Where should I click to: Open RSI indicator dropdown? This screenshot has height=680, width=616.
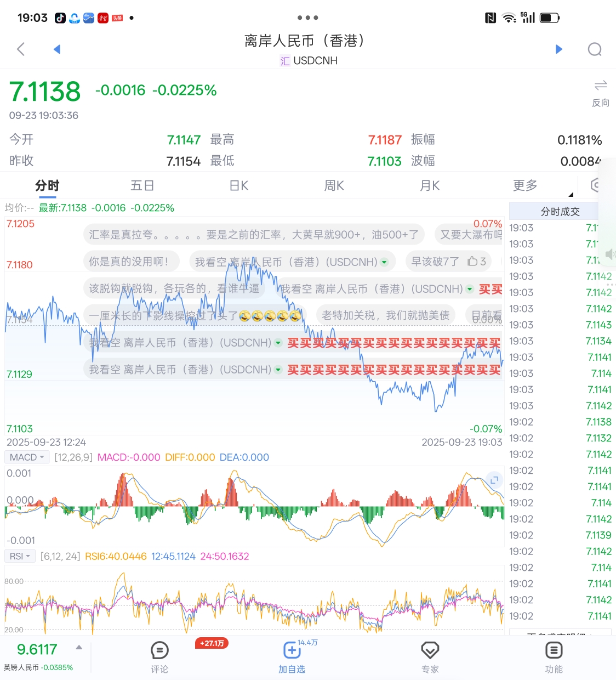click(x=20, y=556)
